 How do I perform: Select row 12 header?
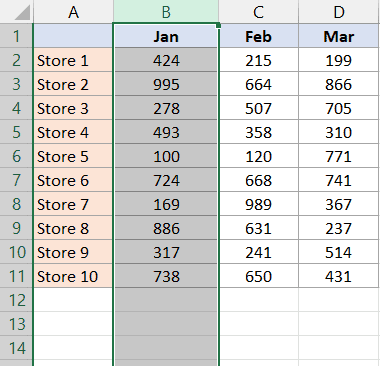click(16, 300)
